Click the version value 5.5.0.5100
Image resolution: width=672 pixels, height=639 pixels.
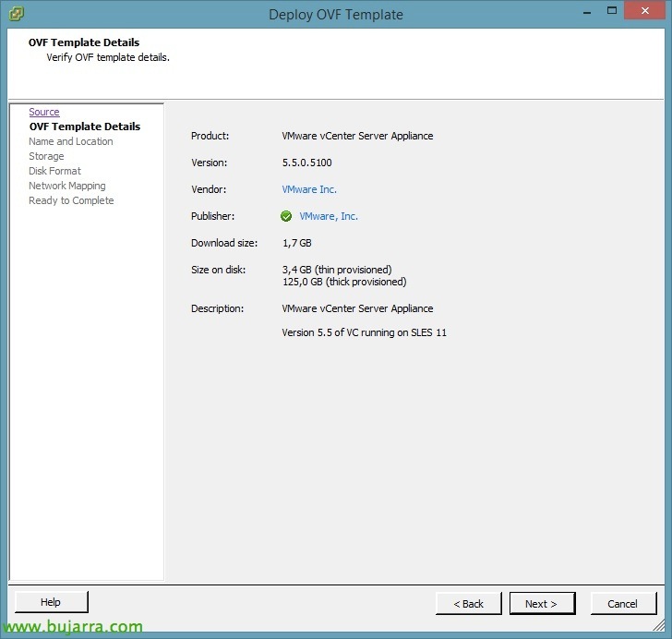tap(306, 163)
